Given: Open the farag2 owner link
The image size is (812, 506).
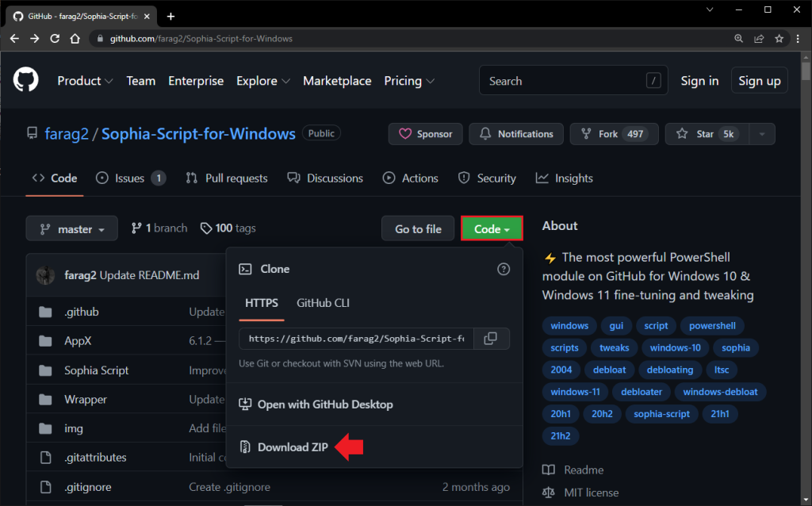Looking at the screenshot, I should tap(67, 133).
